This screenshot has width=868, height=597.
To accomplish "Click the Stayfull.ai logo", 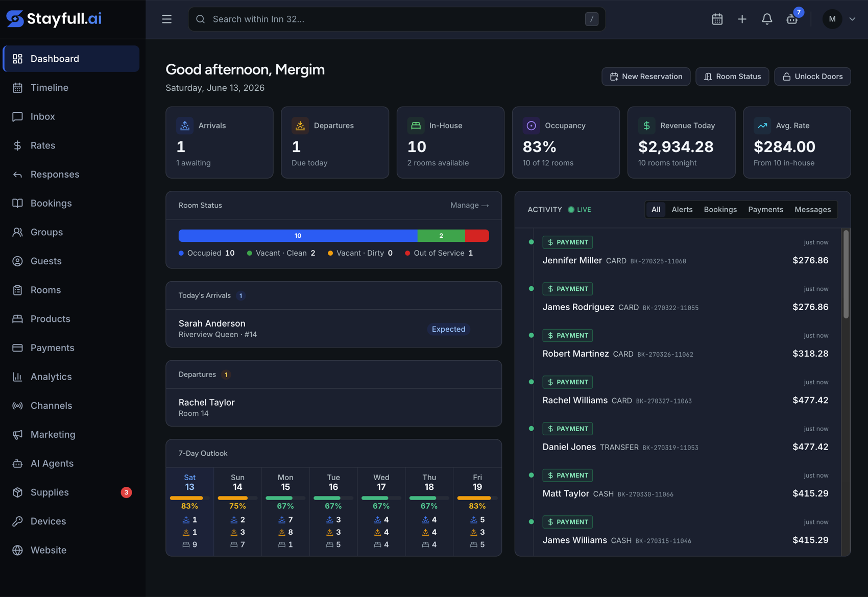I will 54,19.
